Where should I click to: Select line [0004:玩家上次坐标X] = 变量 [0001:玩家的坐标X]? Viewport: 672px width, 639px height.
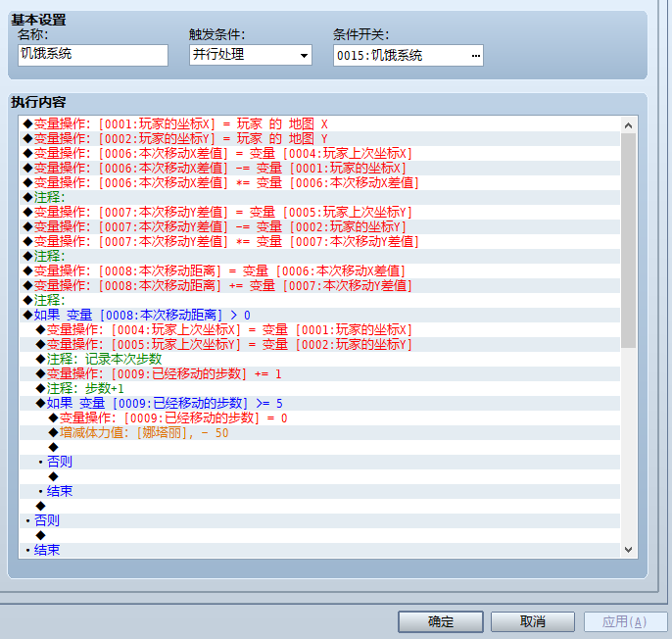coord(319,330)
